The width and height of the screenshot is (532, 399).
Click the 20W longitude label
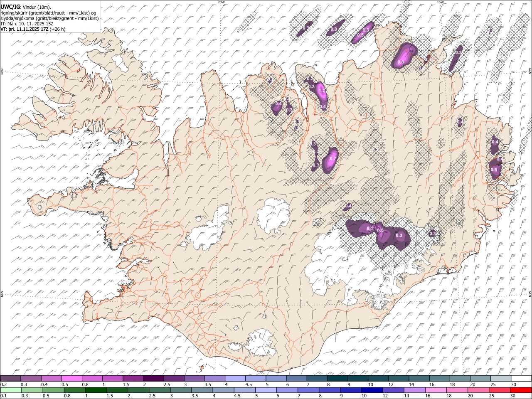tap(221, 2)
